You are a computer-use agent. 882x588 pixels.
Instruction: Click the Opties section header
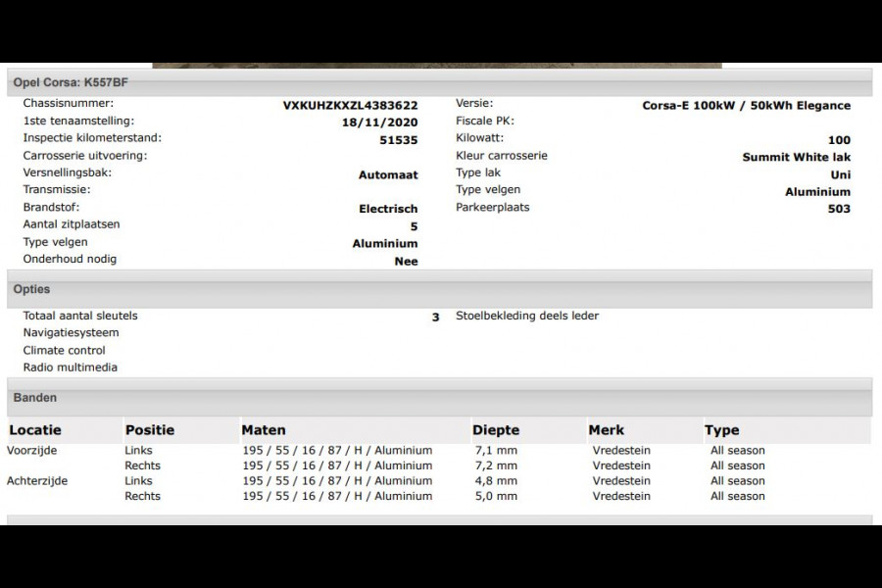coord(439,289)
